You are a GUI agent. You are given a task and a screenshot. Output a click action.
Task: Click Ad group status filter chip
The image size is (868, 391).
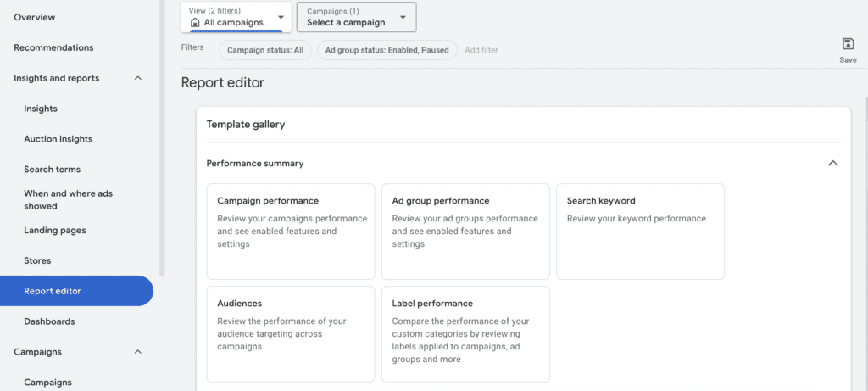click(387, 50)
